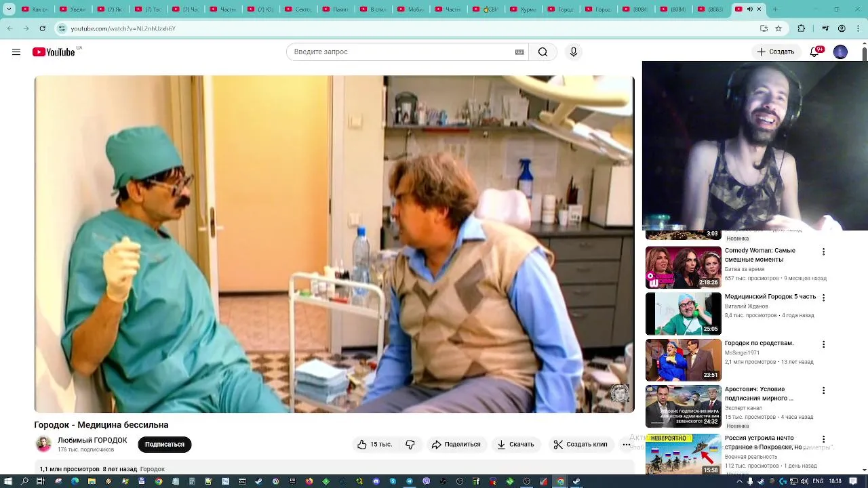Switch to the 'В стил' browser tab
This screenshot has height=488, width=868.
pyautogui.click(x=372, y=9)
